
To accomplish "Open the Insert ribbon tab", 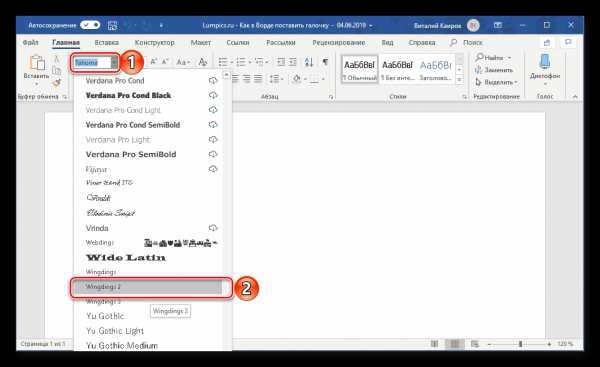I will (x=106, y=42).
